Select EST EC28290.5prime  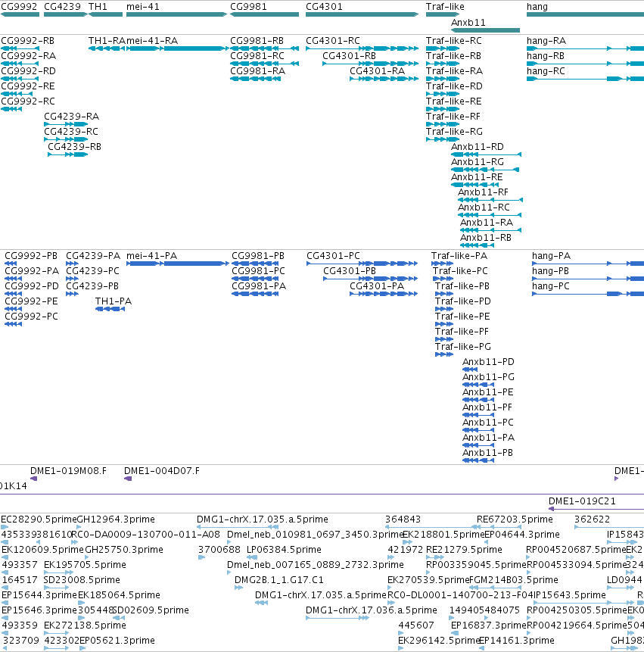5,527
